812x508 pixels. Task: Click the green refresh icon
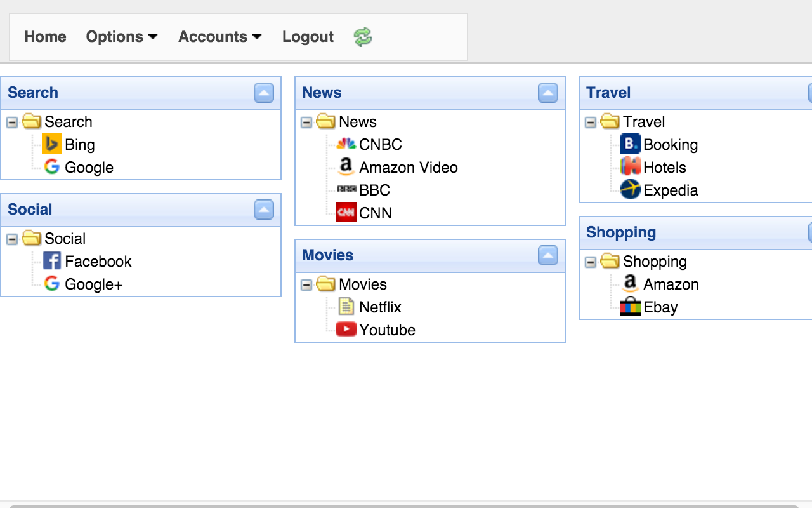click(x=362, y=37)
